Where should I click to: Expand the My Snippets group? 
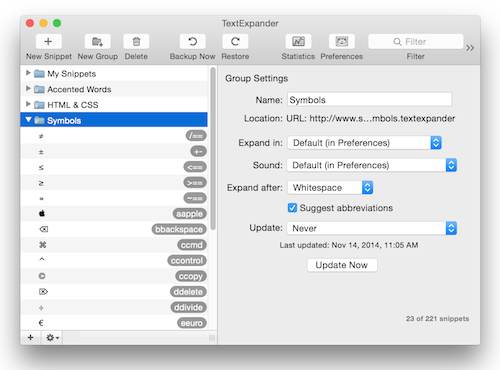tap(28, 73)
